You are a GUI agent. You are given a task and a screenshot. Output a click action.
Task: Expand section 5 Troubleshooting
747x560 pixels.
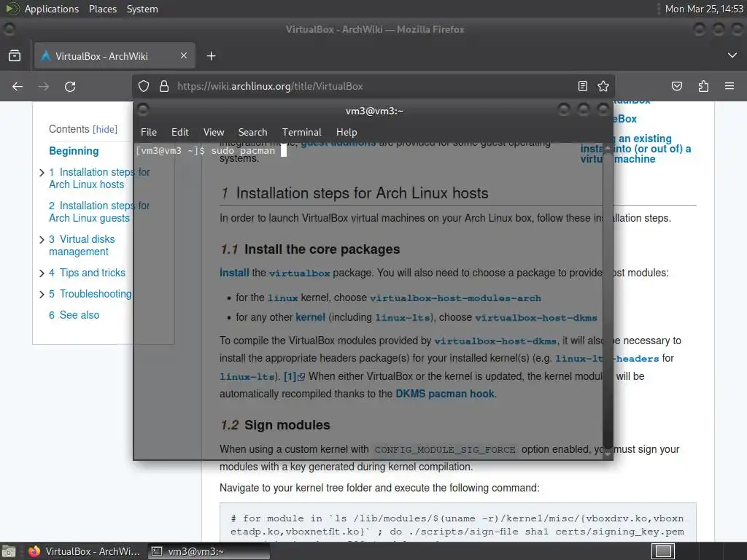coord(42,295)
